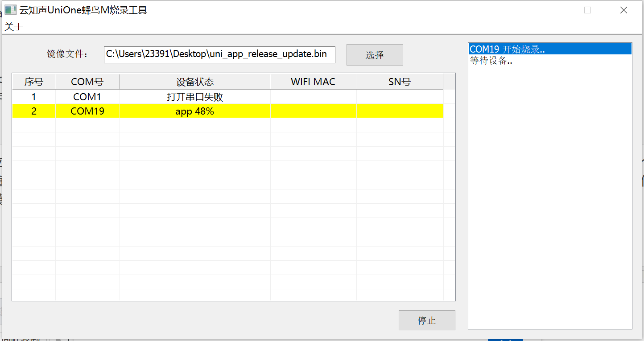
Task: Click the COM号 column header
Action: tap(87, 82)
